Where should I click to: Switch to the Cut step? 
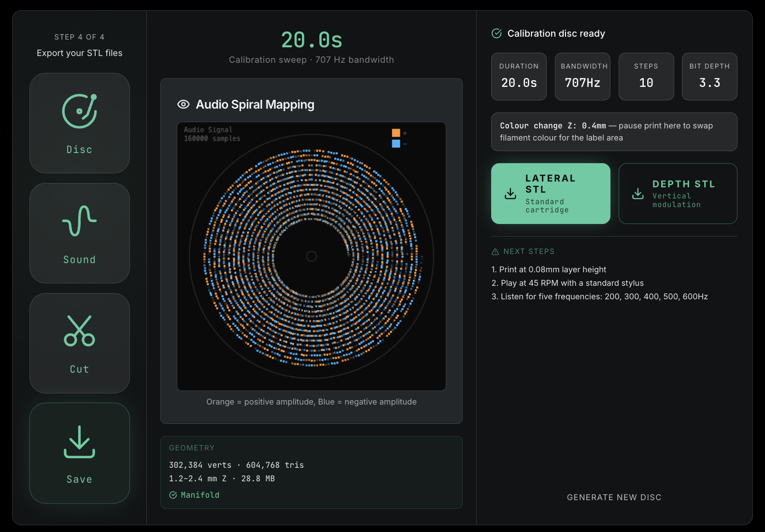click(80, 343)
